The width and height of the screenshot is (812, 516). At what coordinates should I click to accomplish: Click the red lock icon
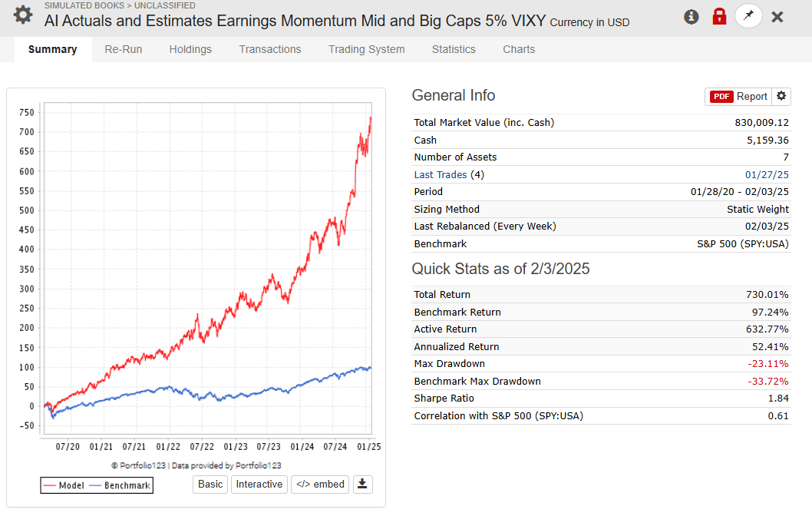(x=719, y=16)
